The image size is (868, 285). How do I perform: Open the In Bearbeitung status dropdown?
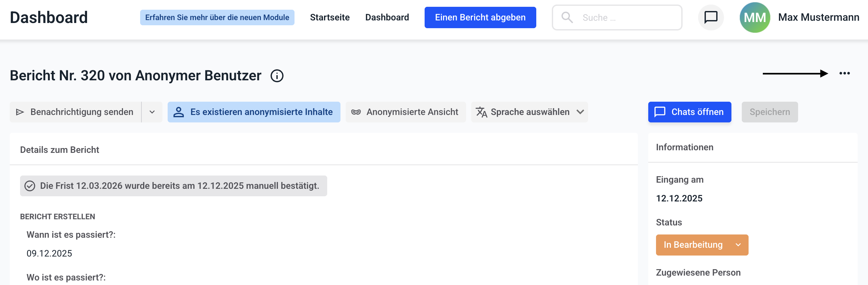(702, 245)
